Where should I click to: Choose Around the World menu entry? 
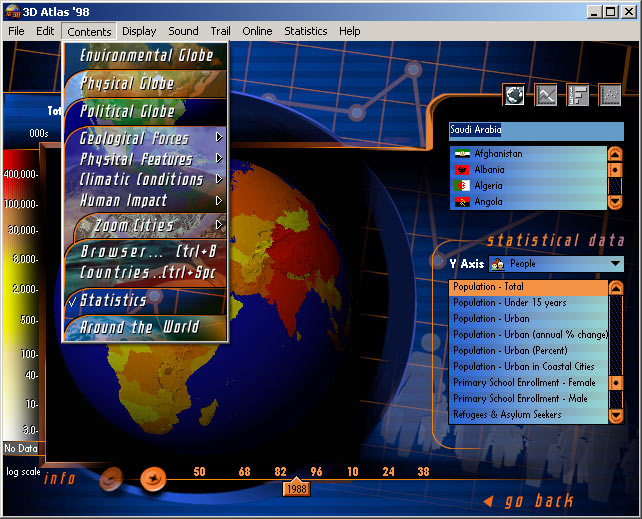pyautogui.click(x=145, y=327)
